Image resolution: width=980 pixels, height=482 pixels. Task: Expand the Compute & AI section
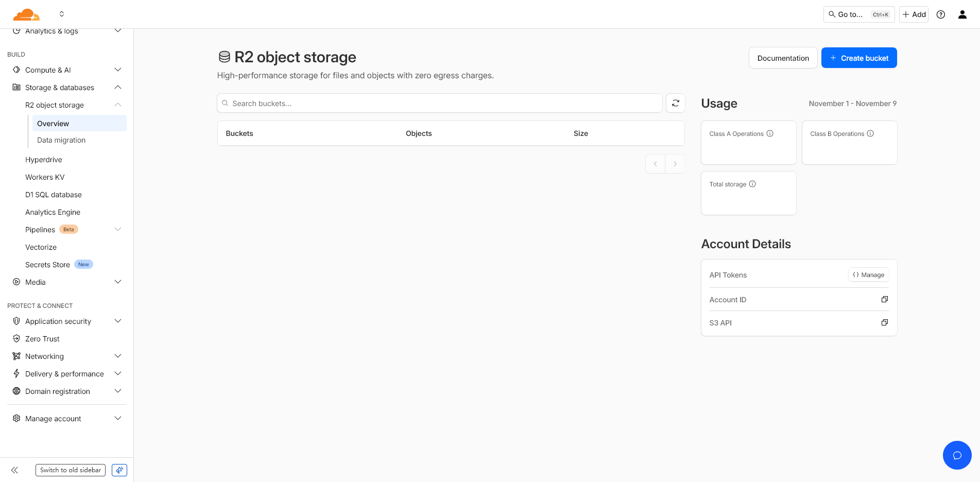(117, 70)
